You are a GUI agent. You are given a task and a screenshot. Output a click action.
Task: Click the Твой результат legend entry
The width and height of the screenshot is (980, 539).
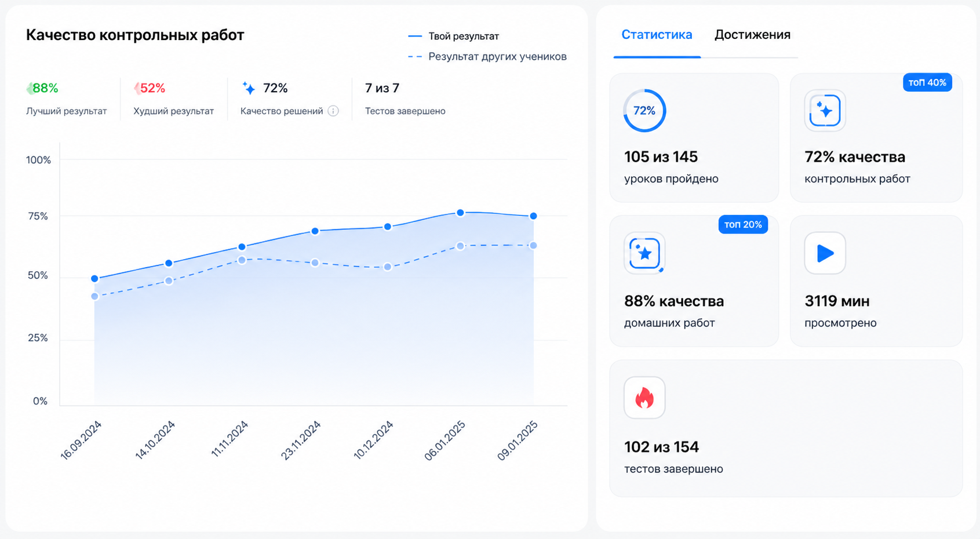coord(453,36)
